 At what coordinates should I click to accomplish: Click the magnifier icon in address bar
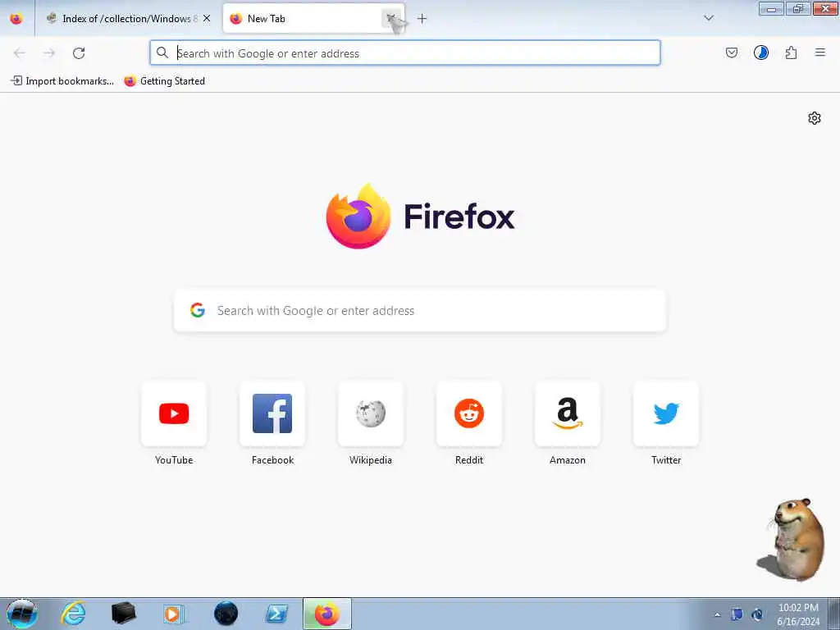click(x=162, y=52)
